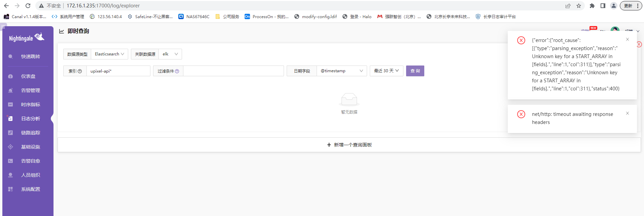Open the NAS67646C bookmark
This screenshot has height=216, width=644.
[194, 16]
